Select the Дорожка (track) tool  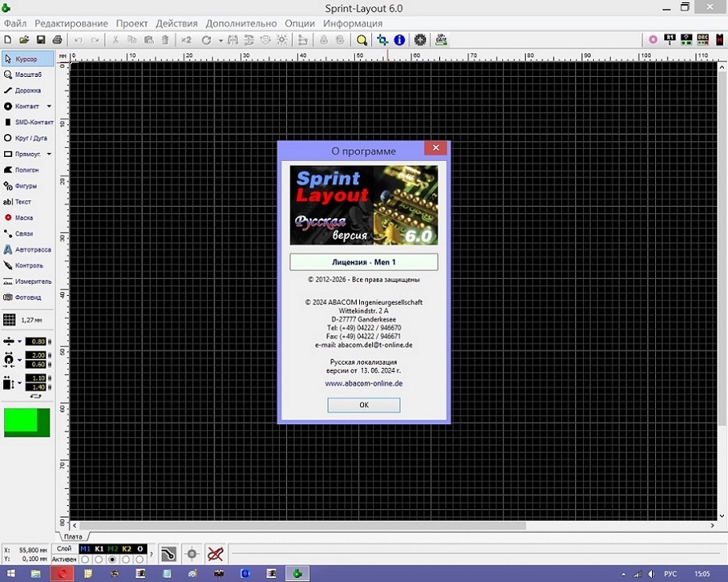pos(27,91)
